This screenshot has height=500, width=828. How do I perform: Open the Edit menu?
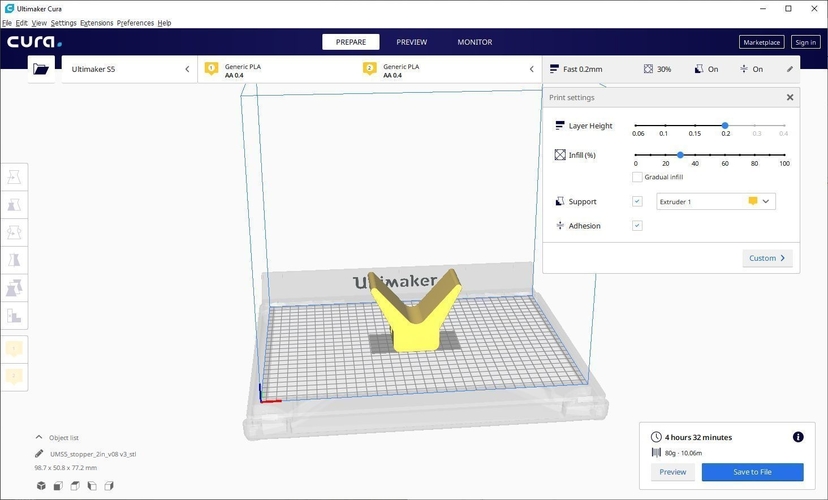22,23
